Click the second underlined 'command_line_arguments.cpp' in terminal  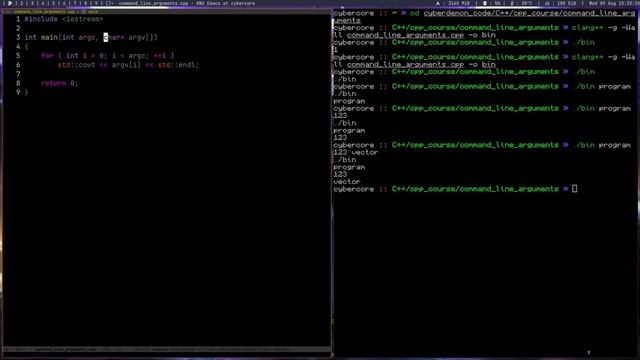pos(405,64)
